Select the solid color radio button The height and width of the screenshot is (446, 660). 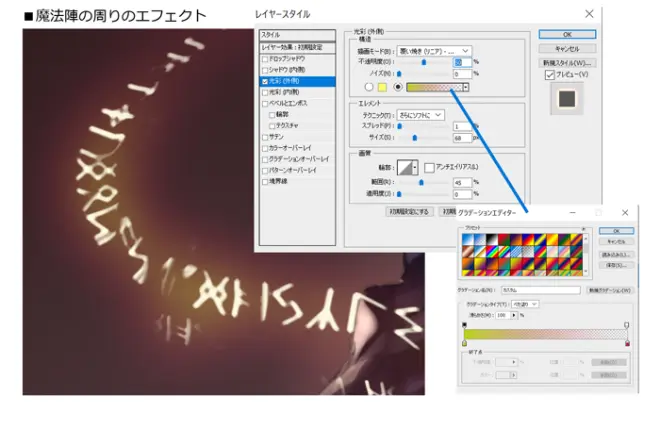[x=369, y=87]
